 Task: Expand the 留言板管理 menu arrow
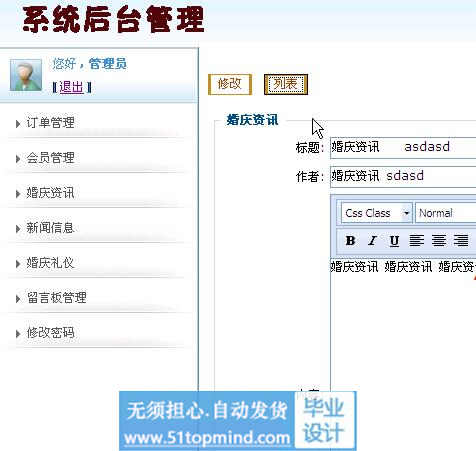click(x=18, y=299)
